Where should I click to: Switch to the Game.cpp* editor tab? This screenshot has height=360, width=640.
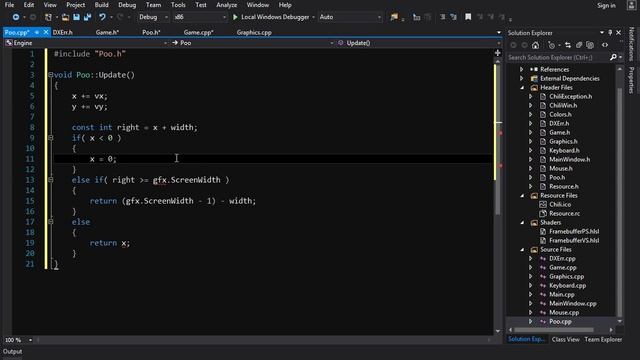point(198,32)
